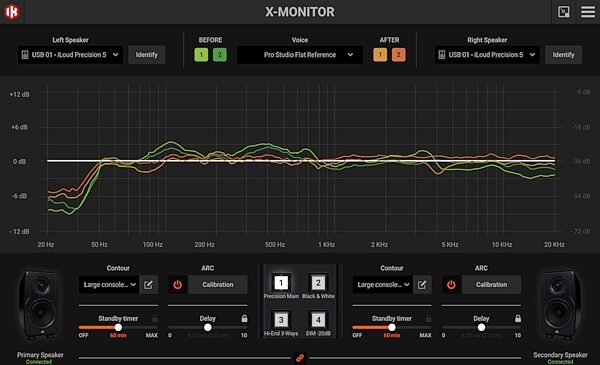Start Calibration for the secondary speaker
The height and width of the screenshot is (365, 600).
point(491,285)
